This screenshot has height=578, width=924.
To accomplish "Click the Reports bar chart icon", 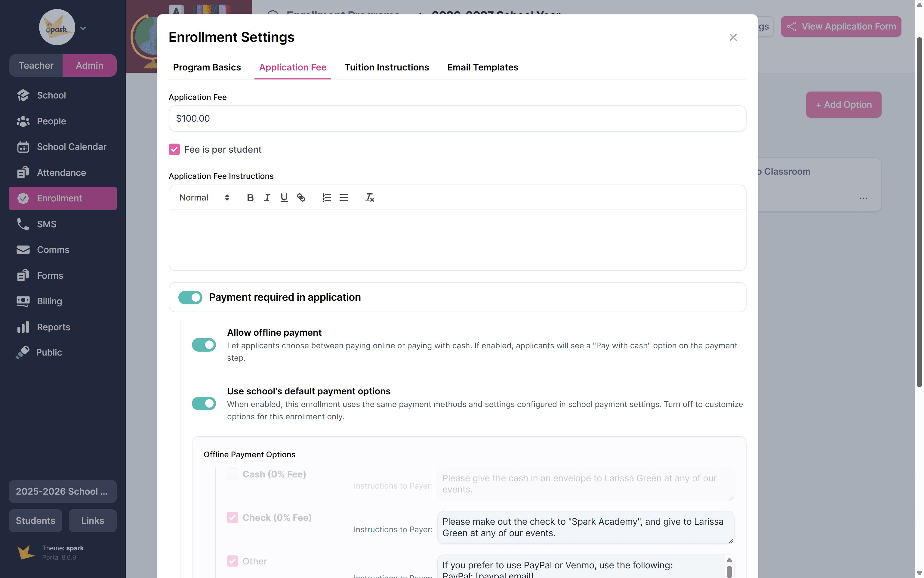I will point(23,327).
